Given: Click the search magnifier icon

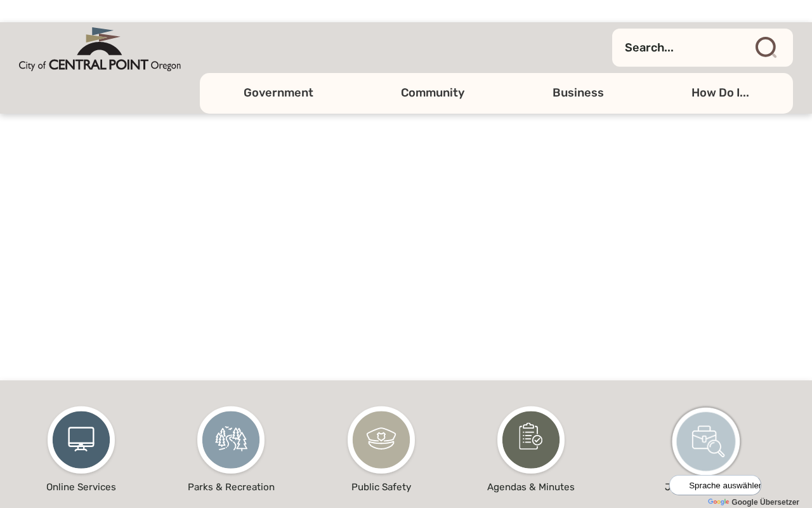Looking at the screenshot, I should 766,48.
